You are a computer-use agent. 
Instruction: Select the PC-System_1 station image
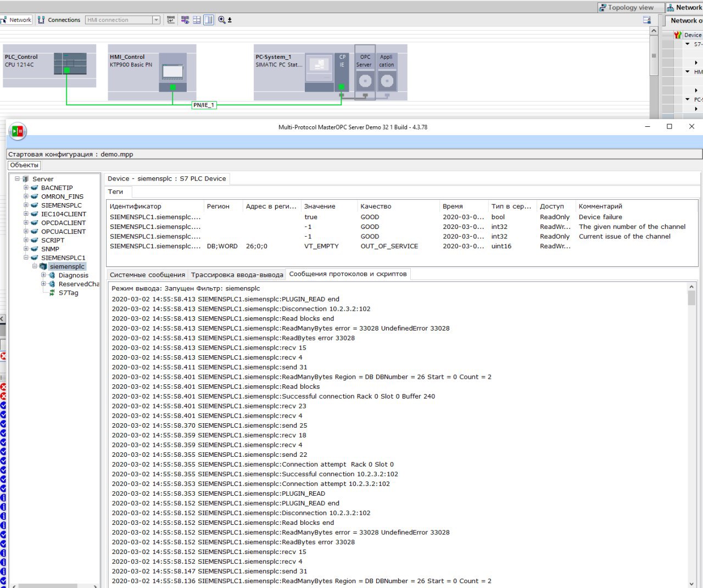click(x=319, y=72)
